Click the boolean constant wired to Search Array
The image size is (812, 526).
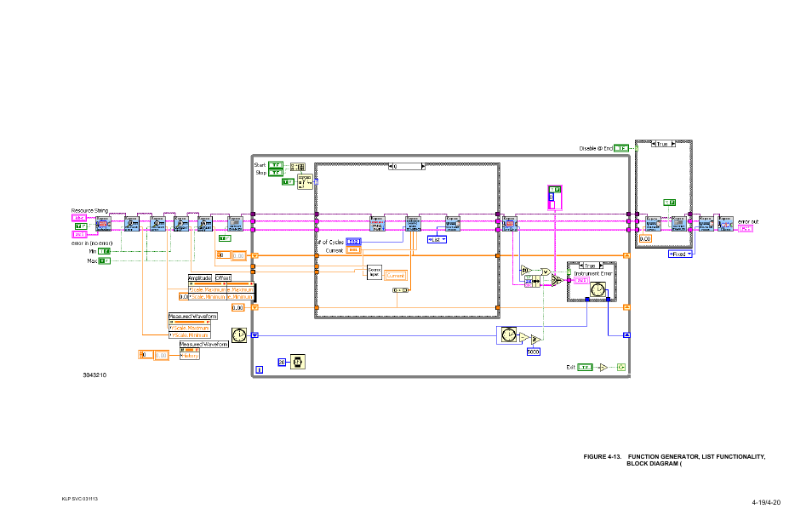tap(288, 182)
